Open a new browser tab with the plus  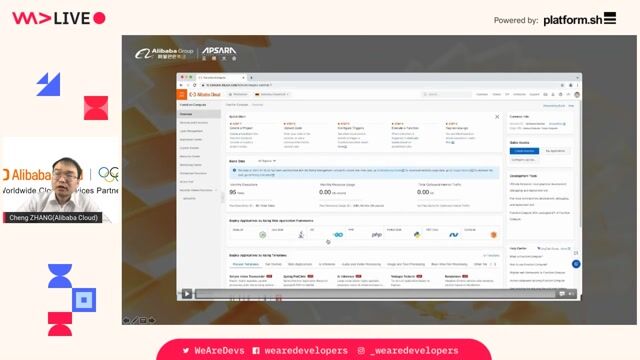(251, 77)
